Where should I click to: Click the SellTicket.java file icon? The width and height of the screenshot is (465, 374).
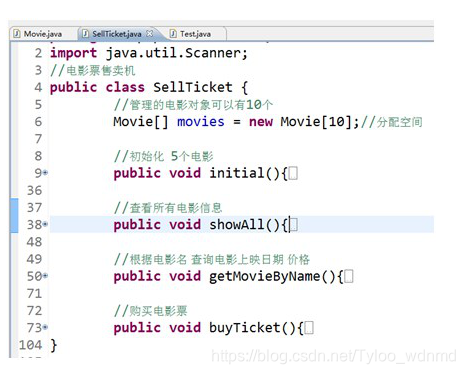pyautogui.click(x=85, y=34)
